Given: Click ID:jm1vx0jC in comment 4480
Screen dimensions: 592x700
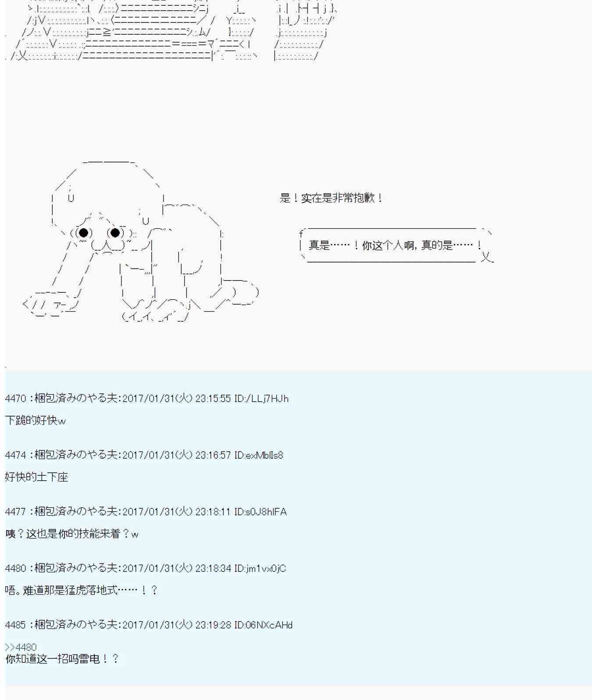Looking at the screenshot, I should coord(260,568).
